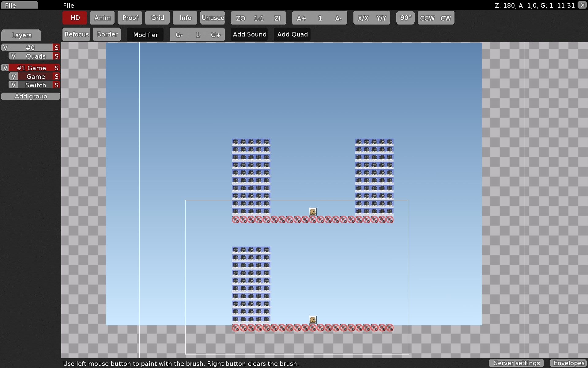Reset zoom with the 1:1 button
The width and height of the screenshot is (588, 368).
pos(259,18)
